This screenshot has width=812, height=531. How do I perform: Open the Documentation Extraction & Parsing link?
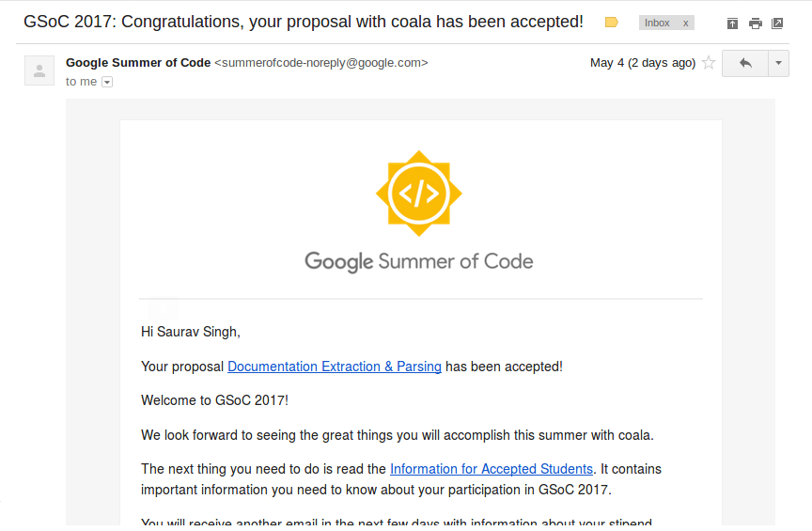pos(335,367)
